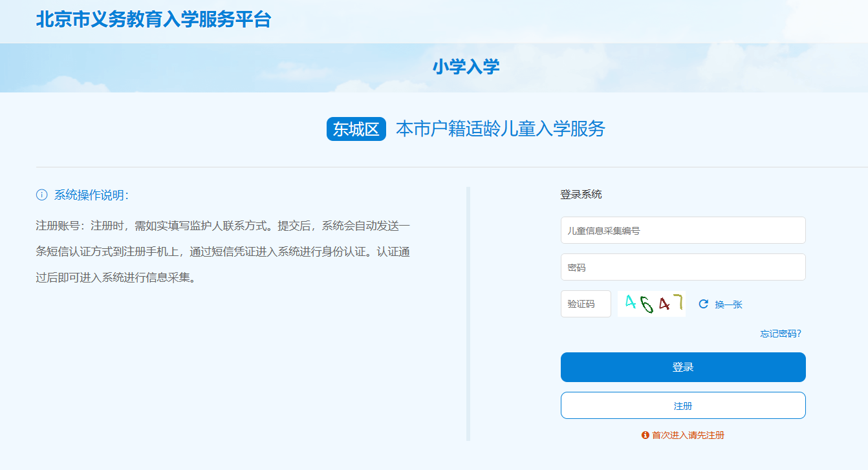Click the 首次进入请先注册 notice text
Viewport: 868px width, 470px height.
688,435
